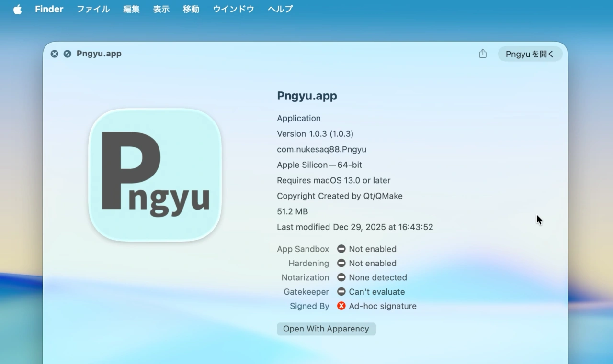Image resolution: width=613 pixels, height=364 pixels.
Task: Open the ヘルプ menu
Action: 280,9
